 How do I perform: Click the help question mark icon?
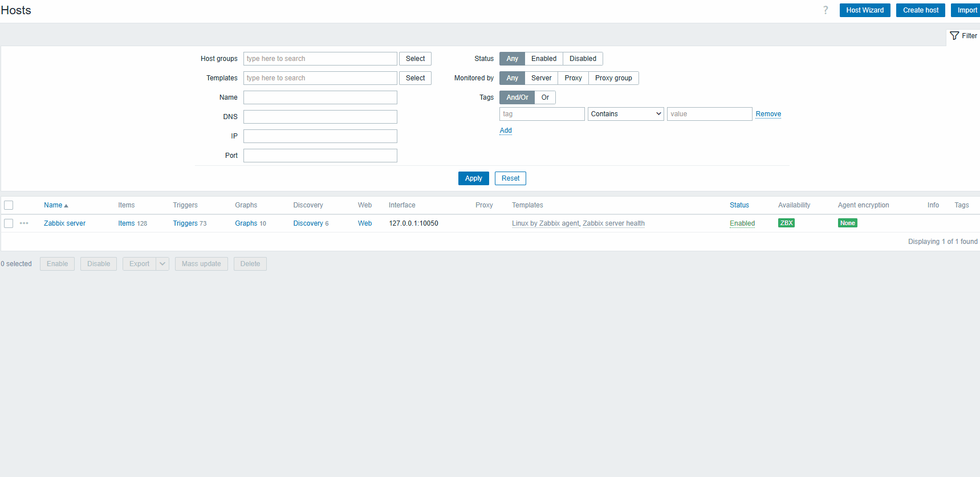click(x=825, y=10)
